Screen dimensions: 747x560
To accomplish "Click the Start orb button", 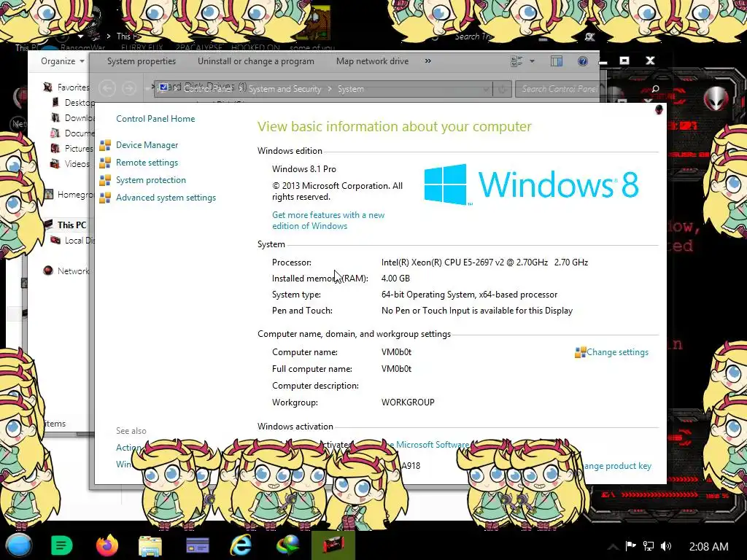I will (x=18, y=545).
